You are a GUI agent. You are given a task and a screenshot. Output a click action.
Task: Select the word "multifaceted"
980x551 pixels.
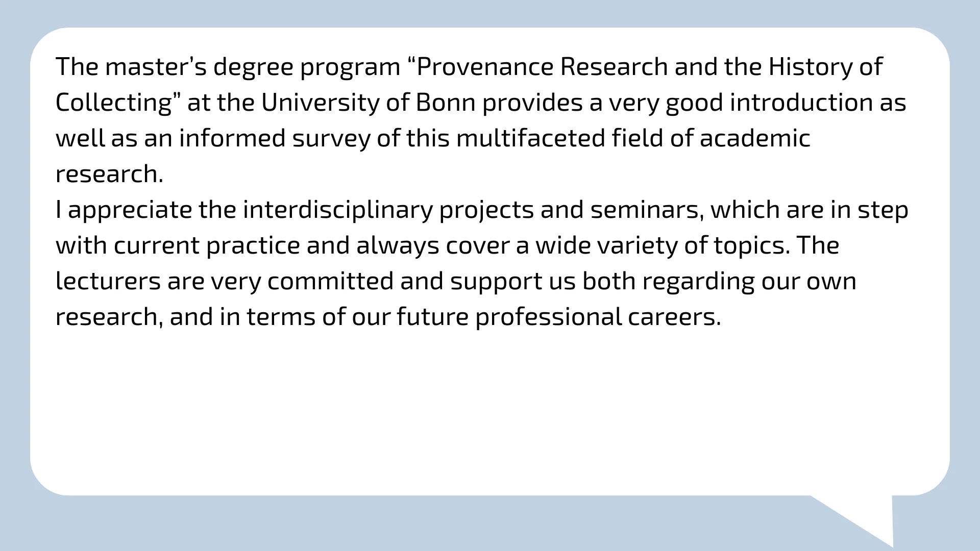[x=530, y=138]
